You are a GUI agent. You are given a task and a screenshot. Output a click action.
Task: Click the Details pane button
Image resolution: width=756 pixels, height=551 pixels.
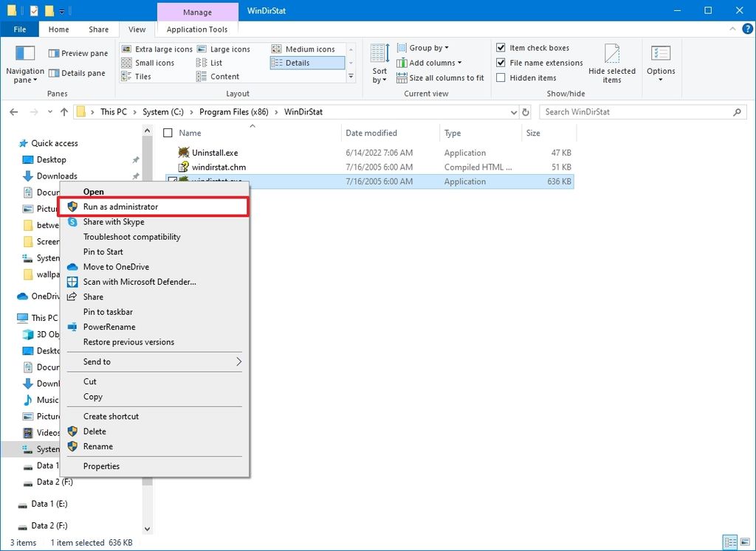pos(77,72)
